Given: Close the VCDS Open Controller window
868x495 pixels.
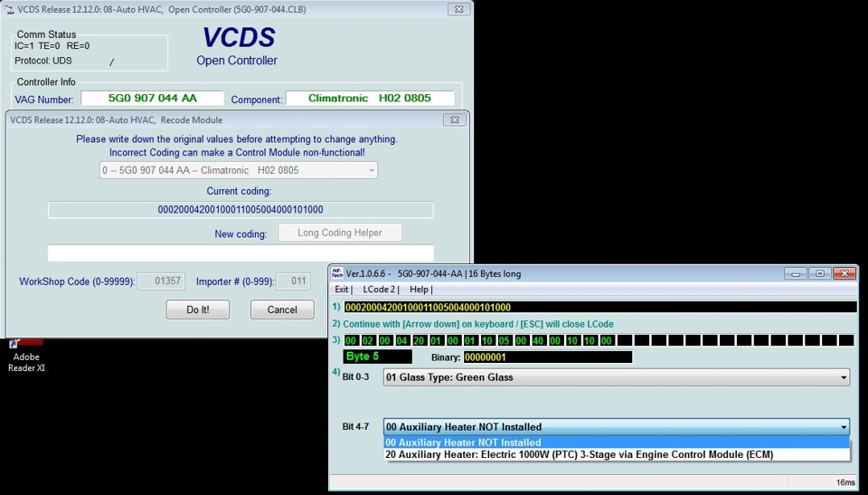Looking at the screenshot, I should pyautogui.click(x=459, y=9).
